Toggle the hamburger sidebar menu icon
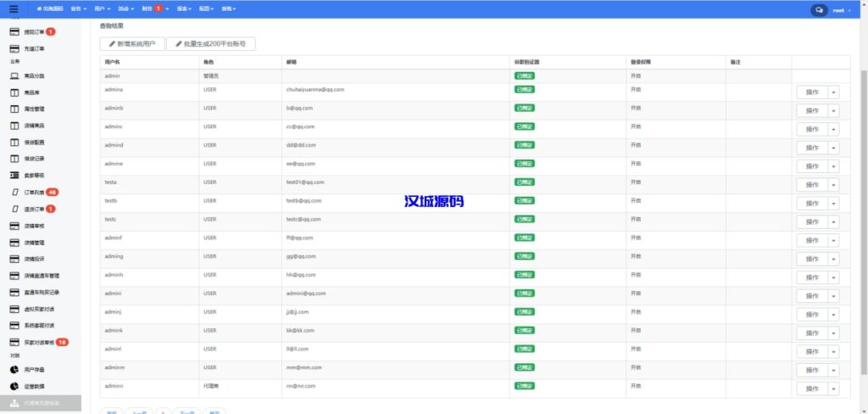Image resolution: width=868 pixels, height=414 pixels. (13, 9)
